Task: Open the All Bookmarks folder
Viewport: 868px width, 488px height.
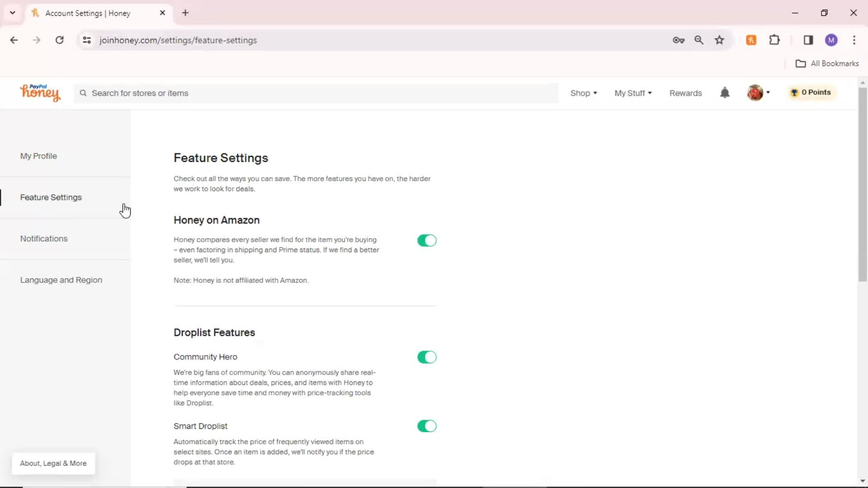Action: click(x=827, y=64)
